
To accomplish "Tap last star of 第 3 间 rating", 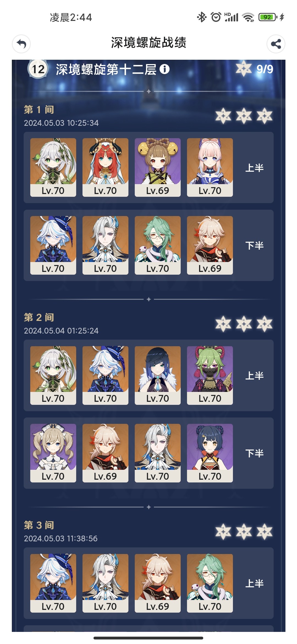I will pyautogui.click(x=265, y=531).
